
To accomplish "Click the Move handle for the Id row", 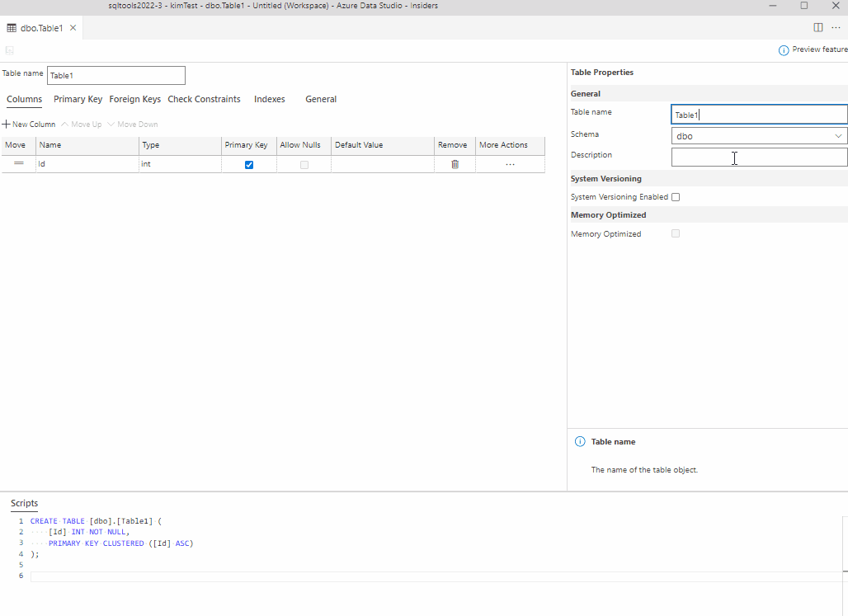I will pyautogui.click(x=18, y=164).
